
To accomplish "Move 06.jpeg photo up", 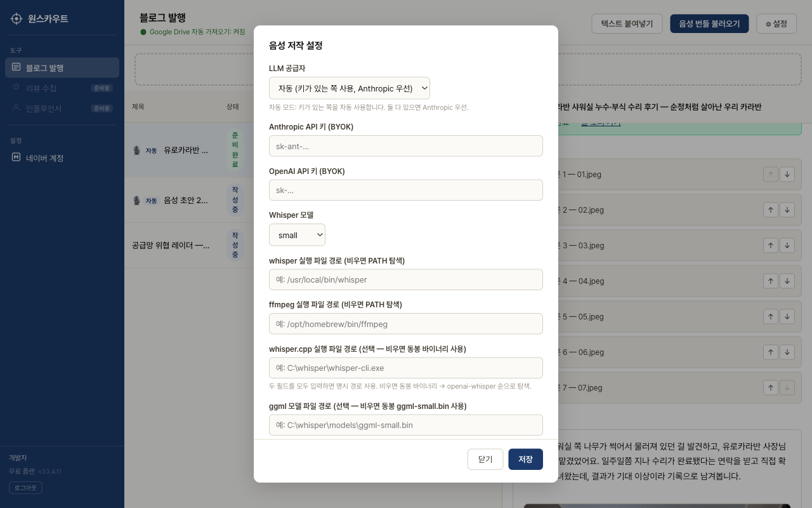I will [x=771, y=352].
